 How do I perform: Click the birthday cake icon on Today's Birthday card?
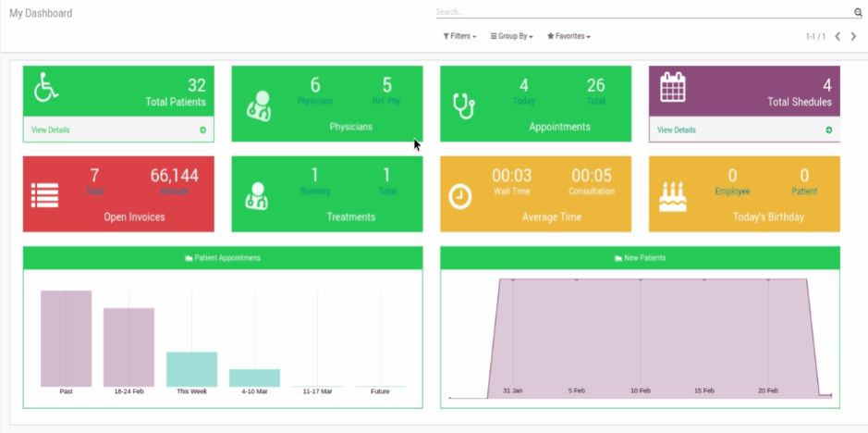(673, 197)
